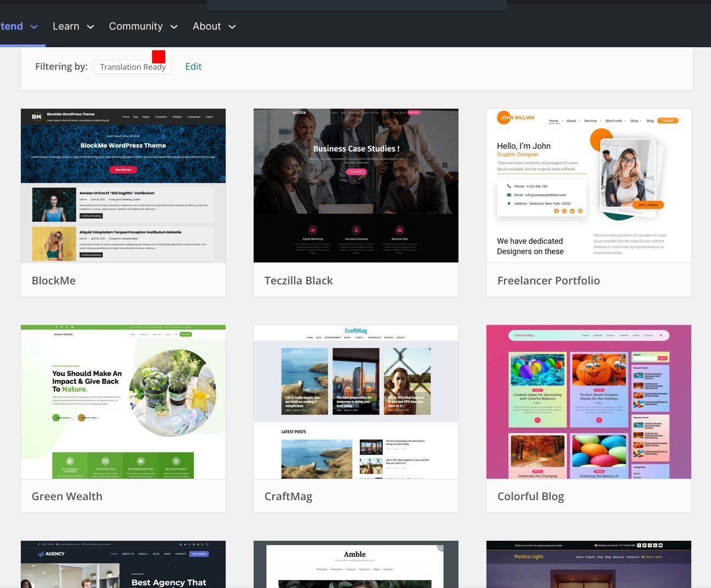
Task: Click the Translation Ready filter tag
Action: (133, 67)
